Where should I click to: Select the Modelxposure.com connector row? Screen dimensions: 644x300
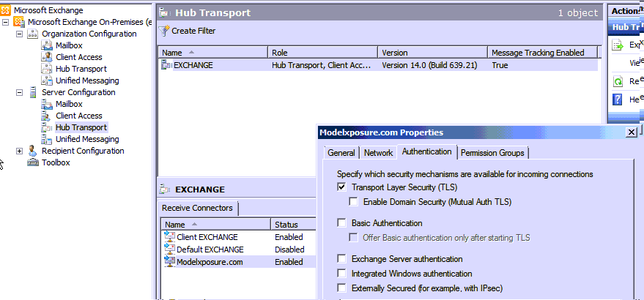[x=239, y=262]
